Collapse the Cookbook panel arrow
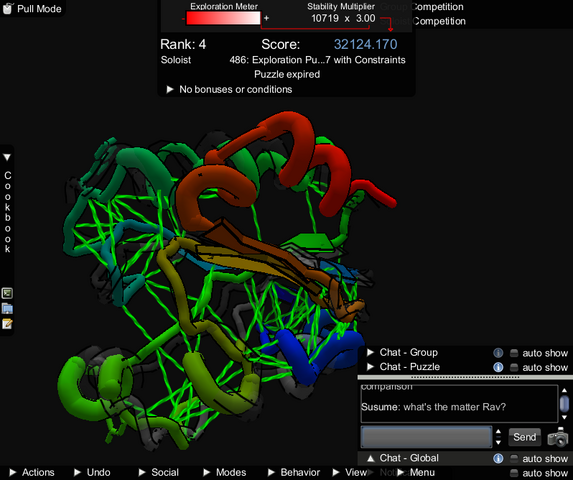 click(7, 157)
